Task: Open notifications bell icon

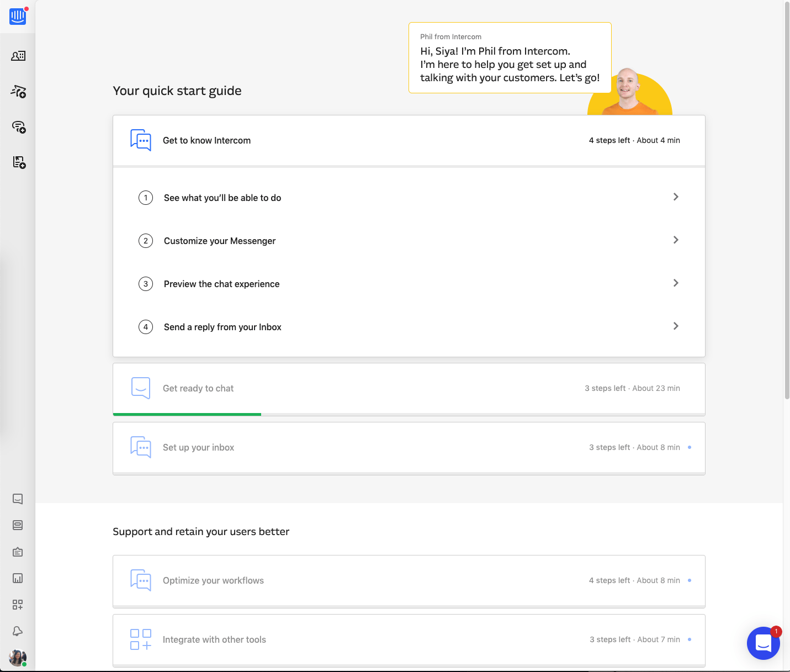Action: click(18, 631)
